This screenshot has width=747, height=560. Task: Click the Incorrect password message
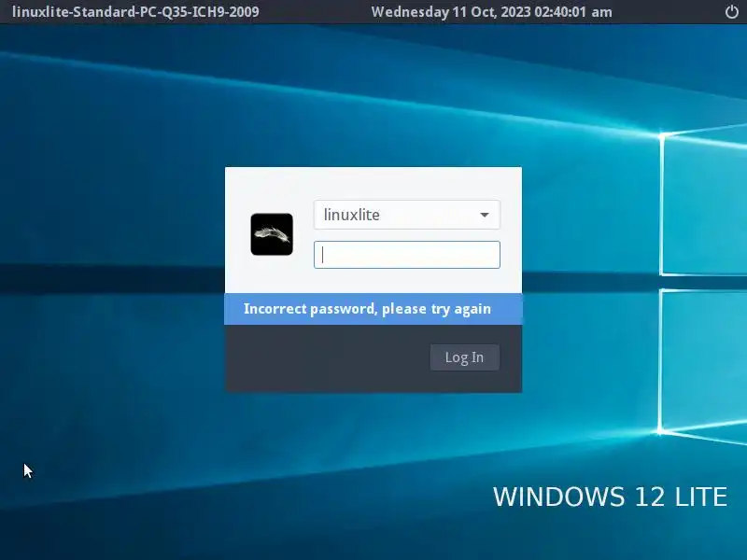pyautogui.click(x=367, y=309)
